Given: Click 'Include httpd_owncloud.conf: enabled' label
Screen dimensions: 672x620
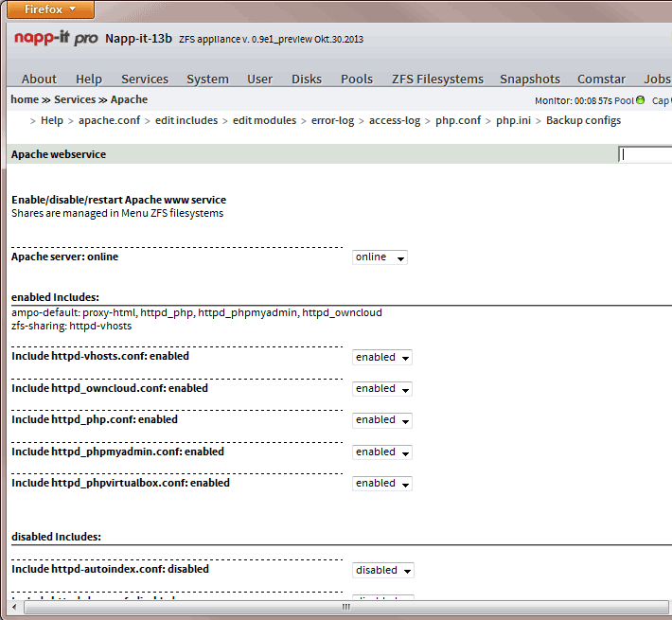Looking at the screenshot, I should coord(110,388).
